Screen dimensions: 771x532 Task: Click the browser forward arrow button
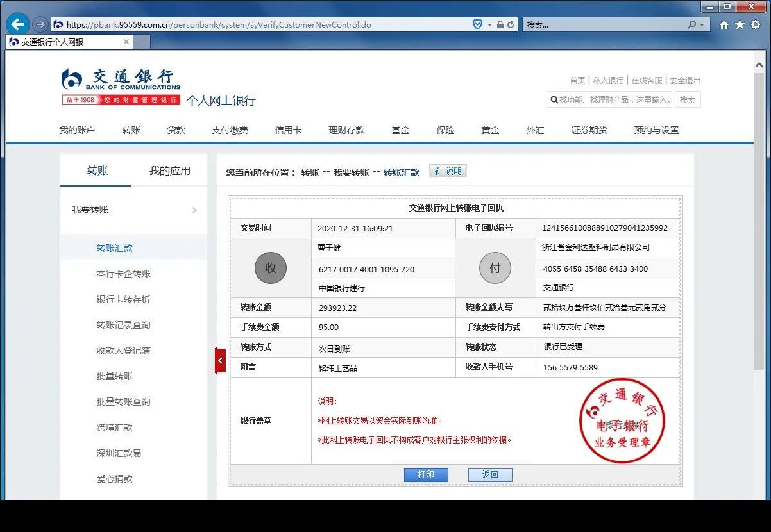[40, 25]
